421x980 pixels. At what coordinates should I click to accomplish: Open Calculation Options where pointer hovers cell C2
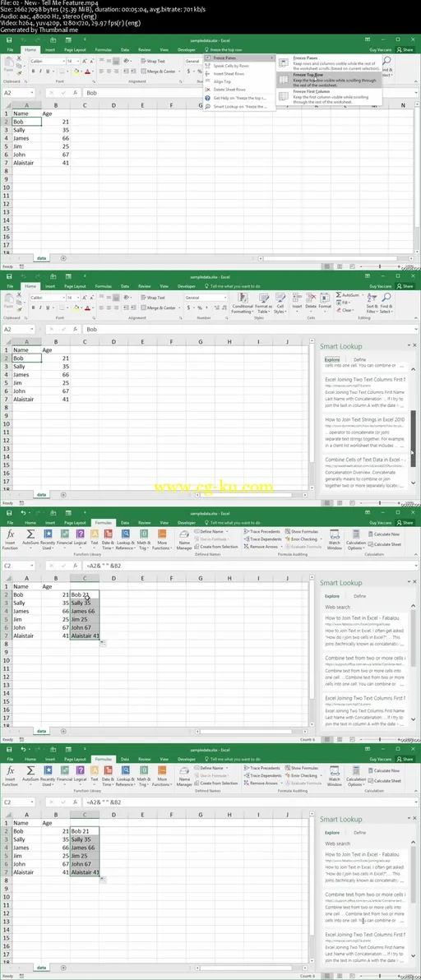(355, 539)
